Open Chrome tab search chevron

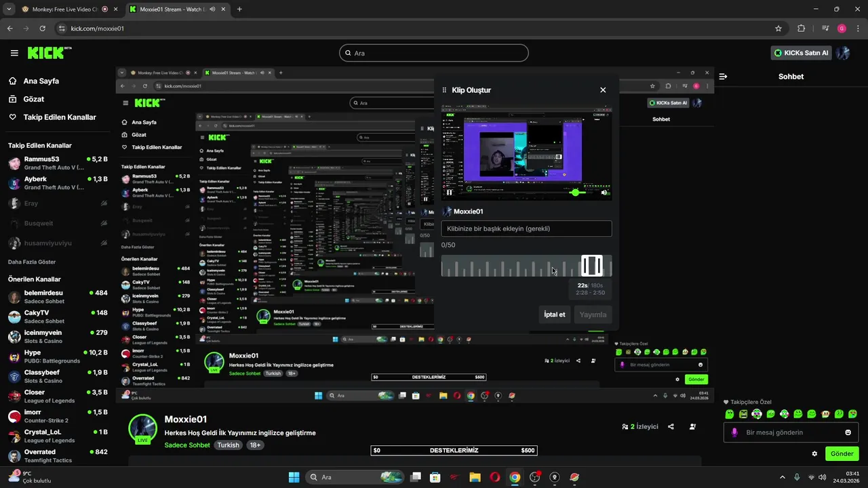9,9
